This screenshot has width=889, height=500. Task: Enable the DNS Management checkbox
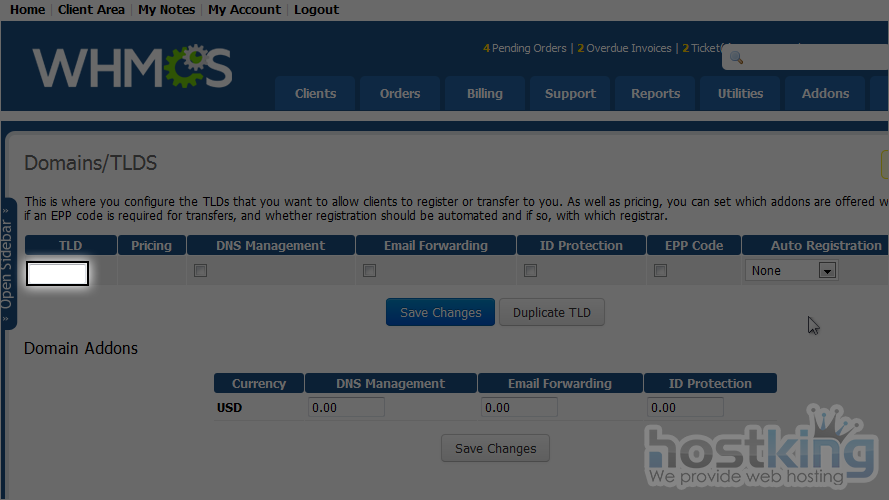[200, 271]
